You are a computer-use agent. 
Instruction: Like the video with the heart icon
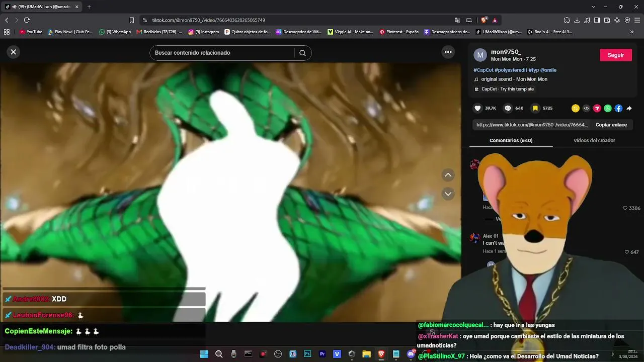[477, 108]
